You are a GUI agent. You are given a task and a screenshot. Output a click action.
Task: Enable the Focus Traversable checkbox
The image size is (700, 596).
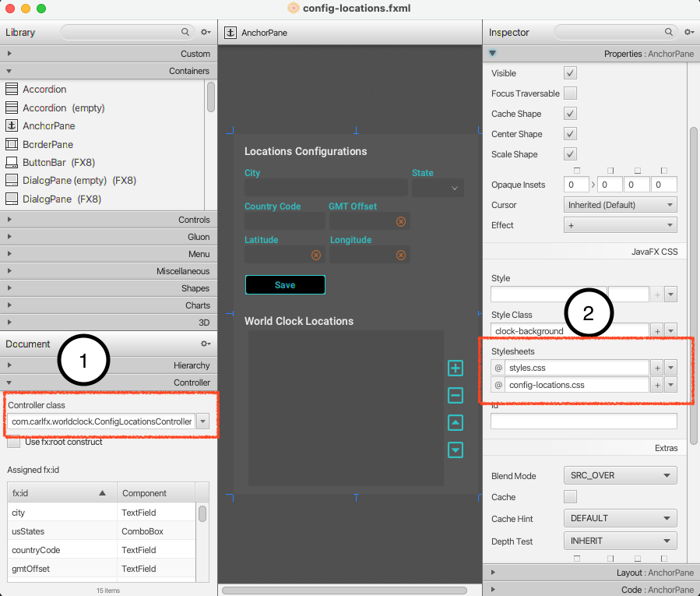570,93
